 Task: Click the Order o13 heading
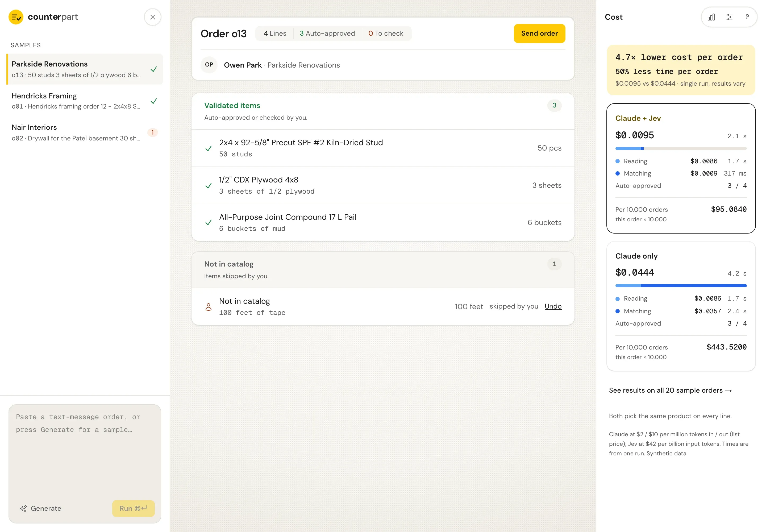click(x=223, y=34)
